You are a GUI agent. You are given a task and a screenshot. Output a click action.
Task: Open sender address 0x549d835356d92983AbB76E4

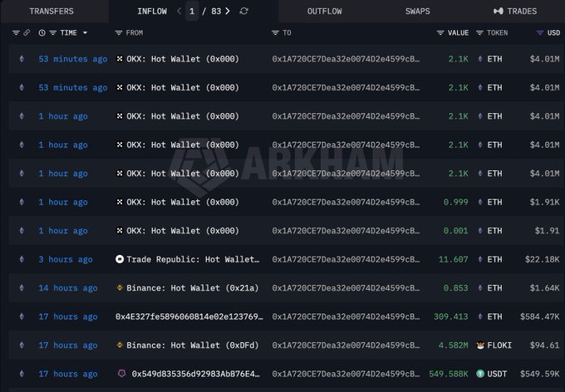(195, 374)
